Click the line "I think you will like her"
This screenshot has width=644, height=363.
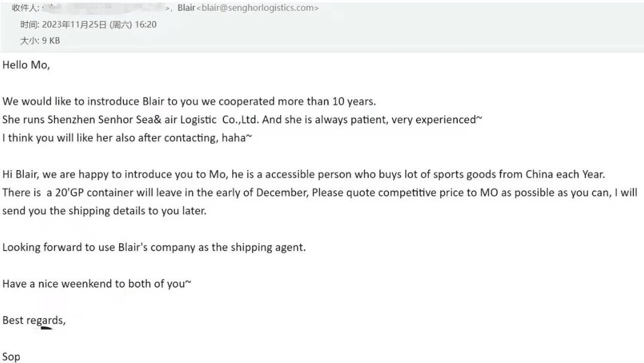(x=128, y=138)
